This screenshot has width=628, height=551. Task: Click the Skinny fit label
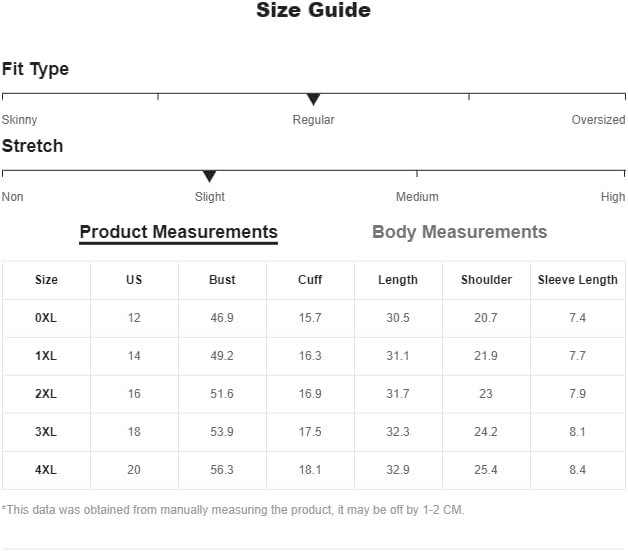click(x=19, y=120)
